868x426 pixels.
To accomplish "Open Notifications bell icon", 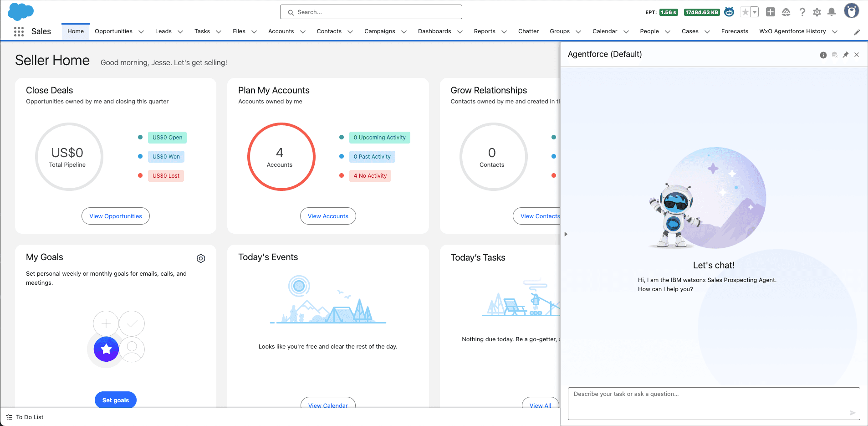I will pos(832,12).
